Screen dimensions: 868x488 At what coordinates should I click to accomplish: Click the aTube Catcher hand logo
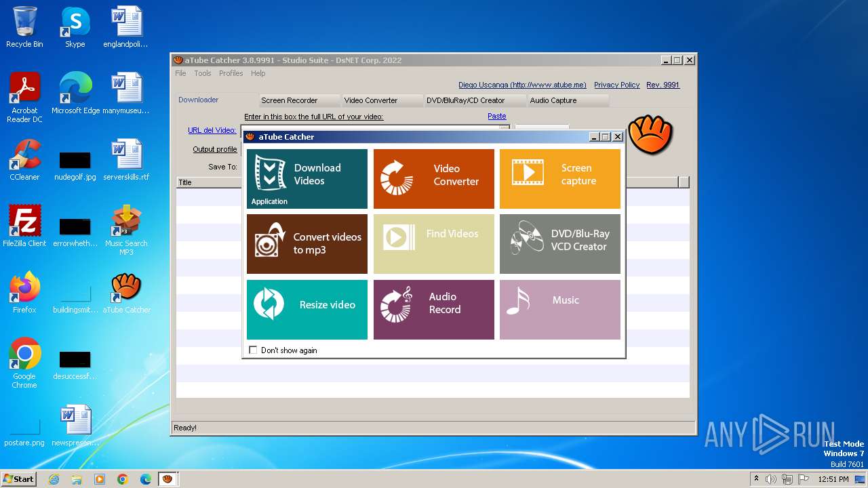click(650, 134)
